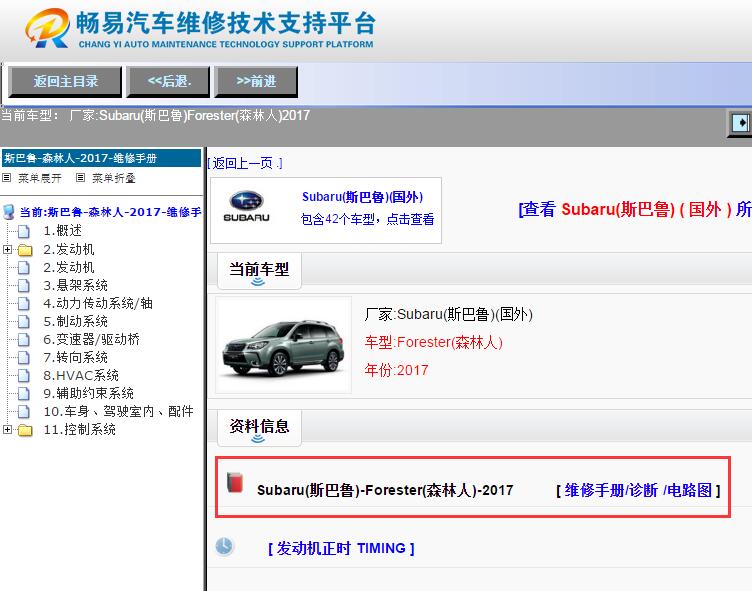Click page icon for 1.概述

point(24,231)
